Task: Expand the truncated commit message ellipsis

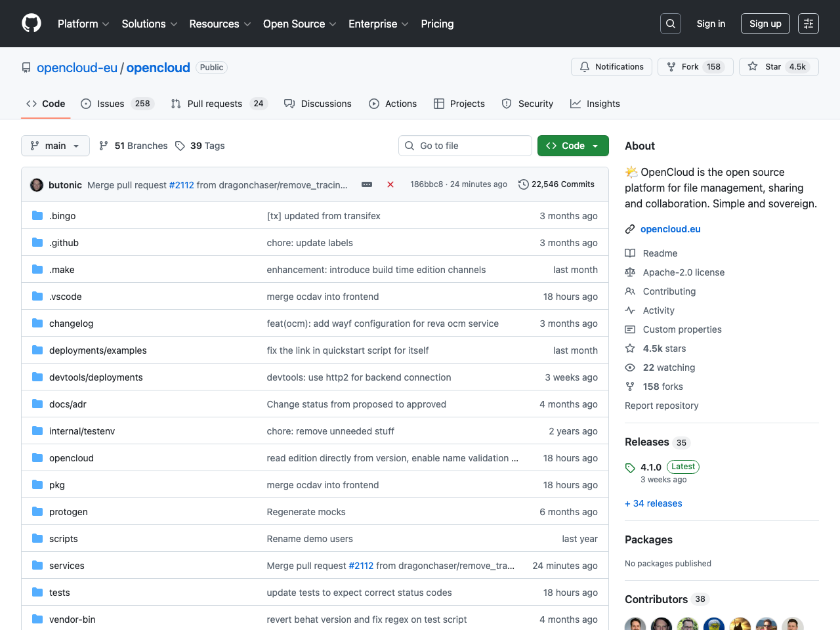Action: 366,184
